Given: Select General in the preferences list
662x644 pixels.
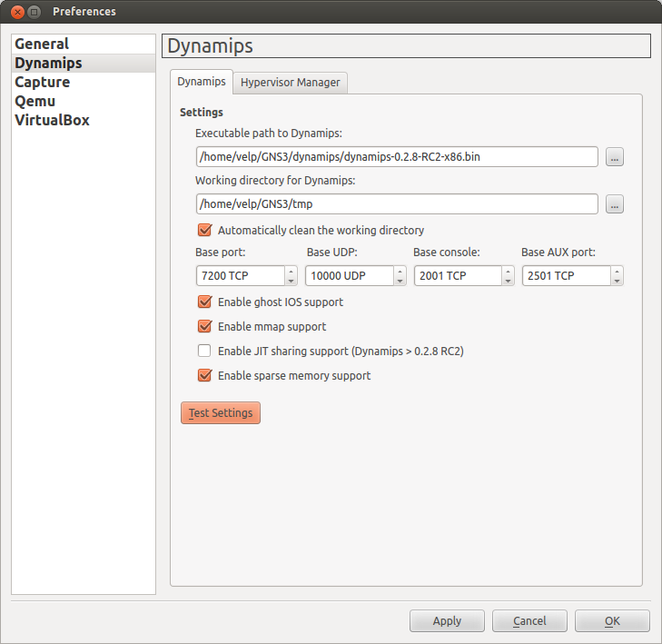Looking at the screenshot, I should point(84,44).
